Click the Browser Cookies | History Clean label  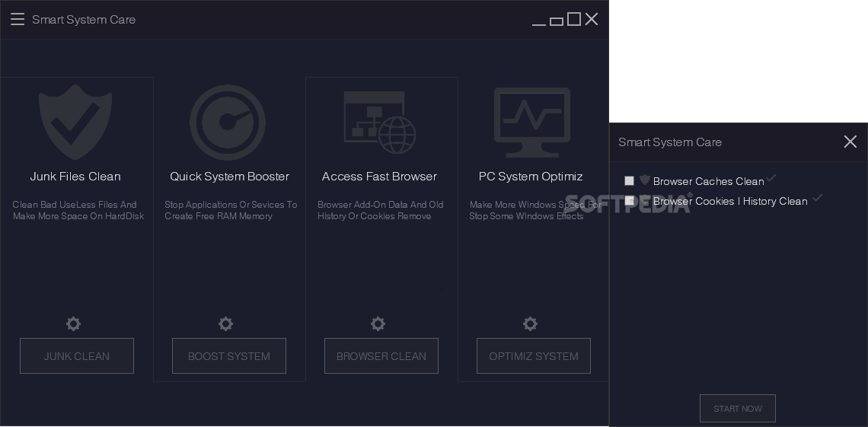tap(730, 202)
